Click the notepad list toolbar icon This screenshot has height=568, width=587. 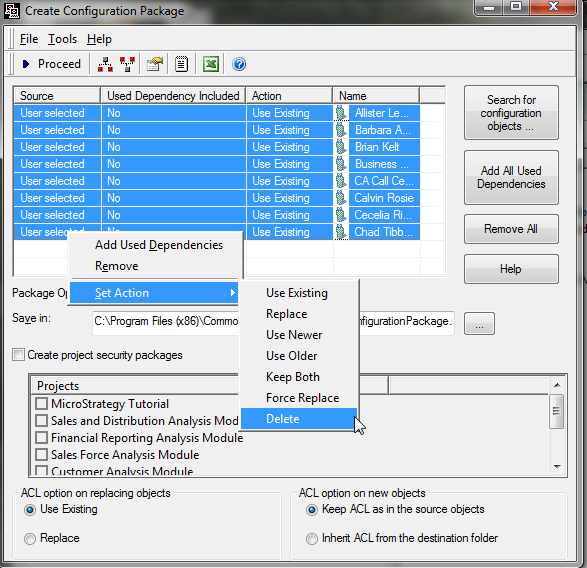click(182, 64)
